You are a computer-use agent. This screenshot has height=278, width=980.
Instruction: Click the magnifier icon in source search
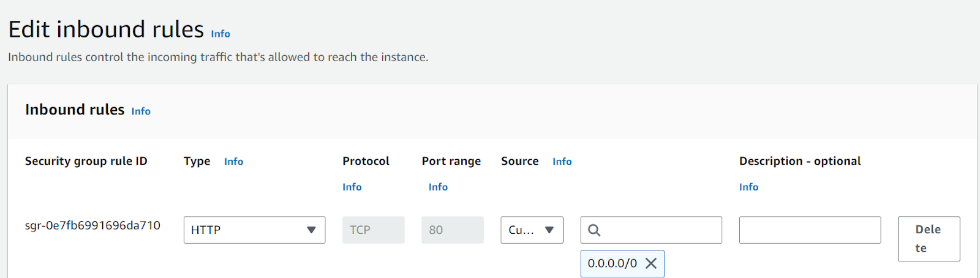pyautogui.click(x=594, y=230)
